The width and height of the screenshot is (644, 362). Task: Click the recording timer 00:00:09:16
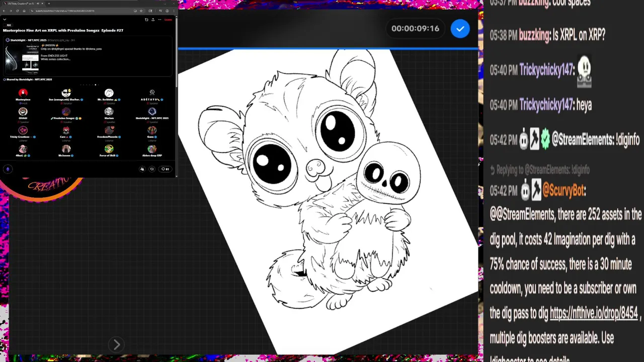[415, 29]
